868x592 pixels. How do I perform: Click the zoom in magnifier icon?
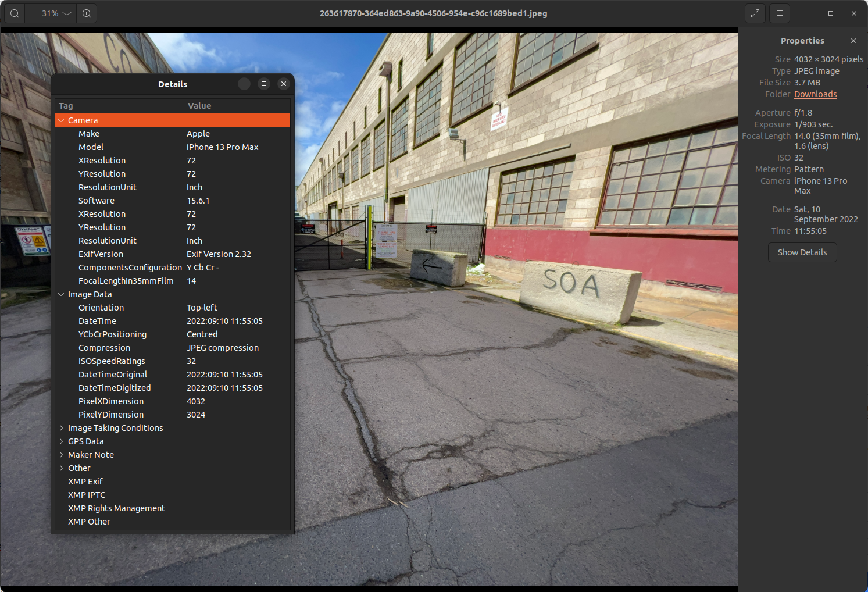87,13
